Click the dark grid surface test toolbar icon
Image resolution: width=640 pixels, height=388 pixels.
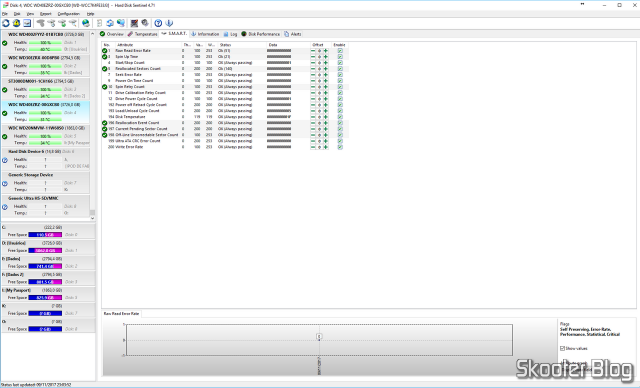tap(134, 23)
